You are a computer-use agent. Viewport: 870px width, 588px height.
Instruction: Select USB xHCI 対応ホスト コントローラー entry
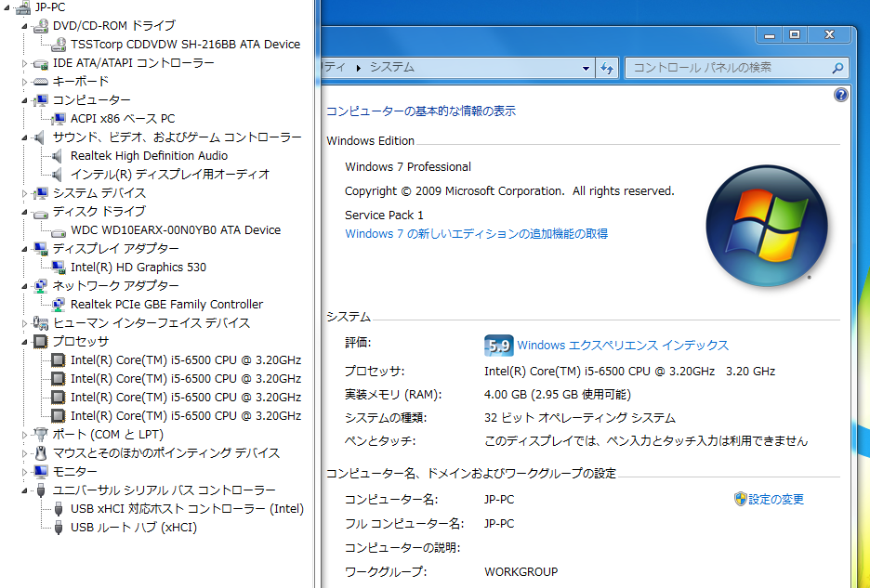click(187, 509)
